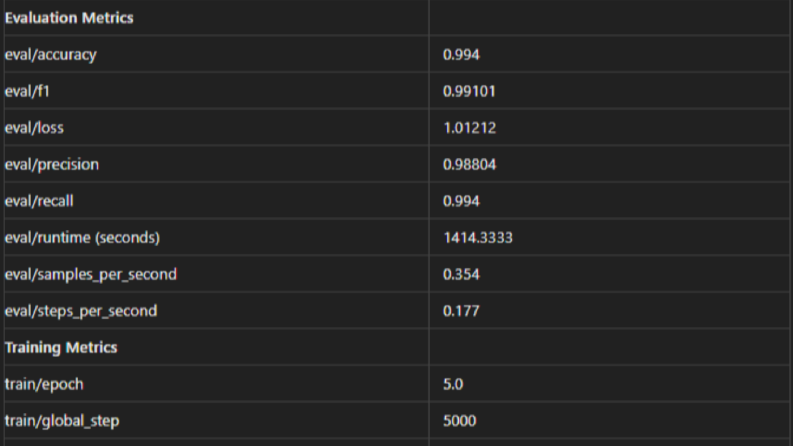Click the eval/samples_per_second label
The image size is (793, 446).
pyautogui.click(x=91, y=274)
